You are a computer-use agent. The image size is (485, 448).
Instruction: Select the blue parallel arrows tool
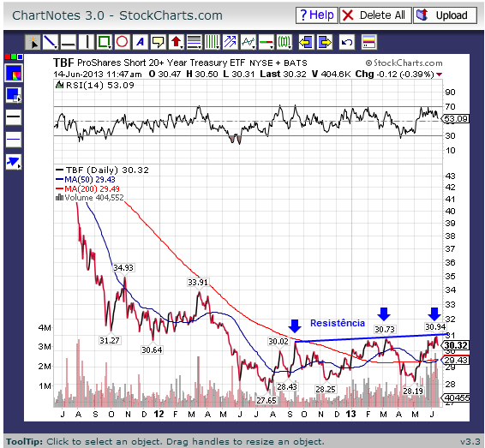[x=230, y=42]
